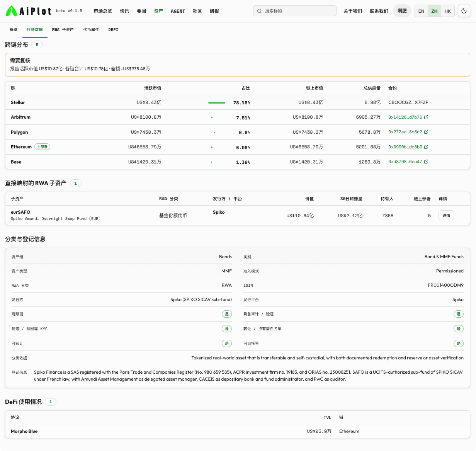Open 要闻 nav item
The image size is (476, 451).
141,11
